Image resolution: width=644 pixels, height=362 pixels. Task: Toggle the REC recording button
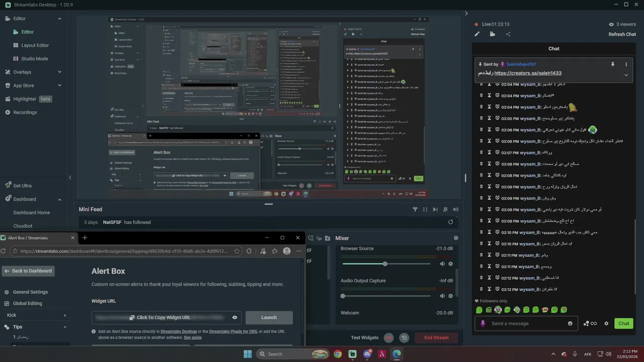[x=389, y=338]
